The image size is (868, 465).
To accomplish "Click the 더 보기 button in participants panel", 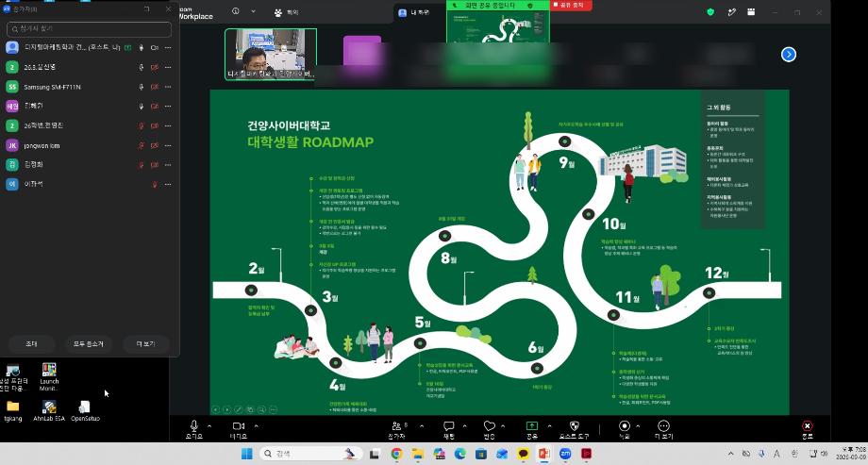I will click(x=146, y=343).
